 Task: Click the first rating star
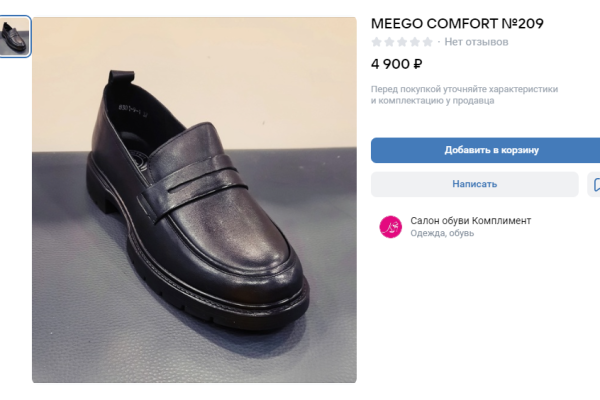377,42
